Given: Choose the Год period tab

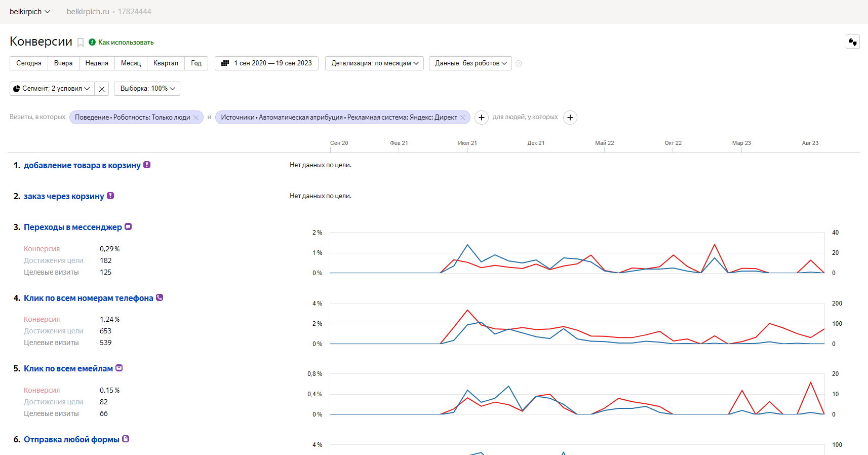Looking at the screenshot, I should click(x=196, y=63).
